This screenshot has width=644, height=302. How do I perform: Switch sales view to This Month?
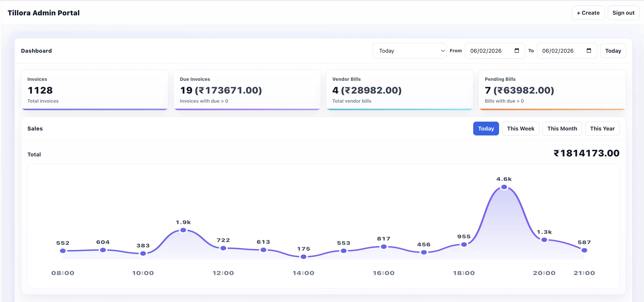pyautogui.click(x=562, y=129)
